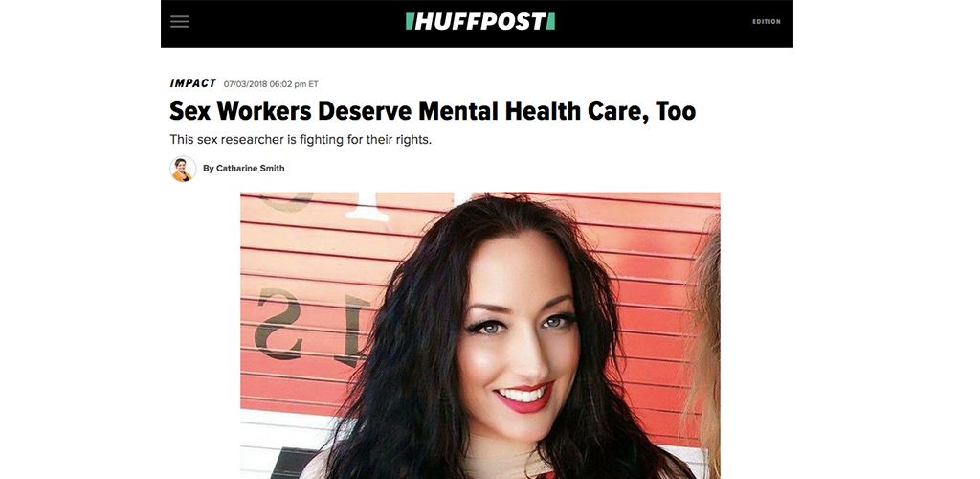Visit Catharine Smith's author page
The height and width of the screenshot is (479, 980).
tap(250, 169)
